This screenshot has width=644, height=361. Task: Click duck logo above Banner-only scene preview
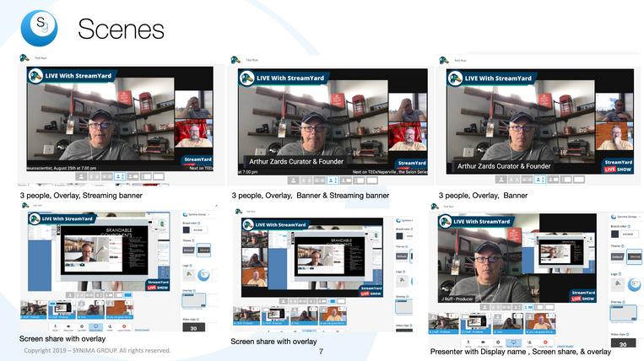[444, 60]
